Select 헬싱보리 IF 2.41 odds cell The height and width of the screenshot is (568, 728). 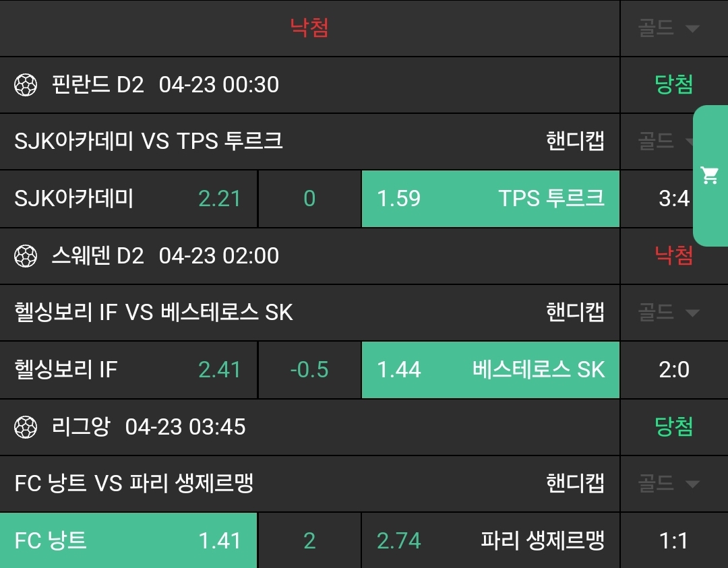pos(128,370)
